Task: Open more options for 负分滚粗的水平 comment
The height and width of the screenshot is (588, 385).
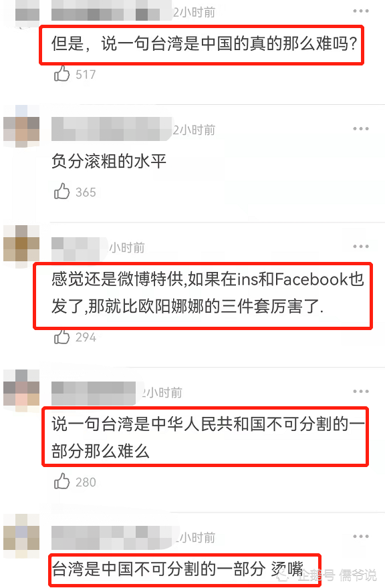Action: click(361, 128)
